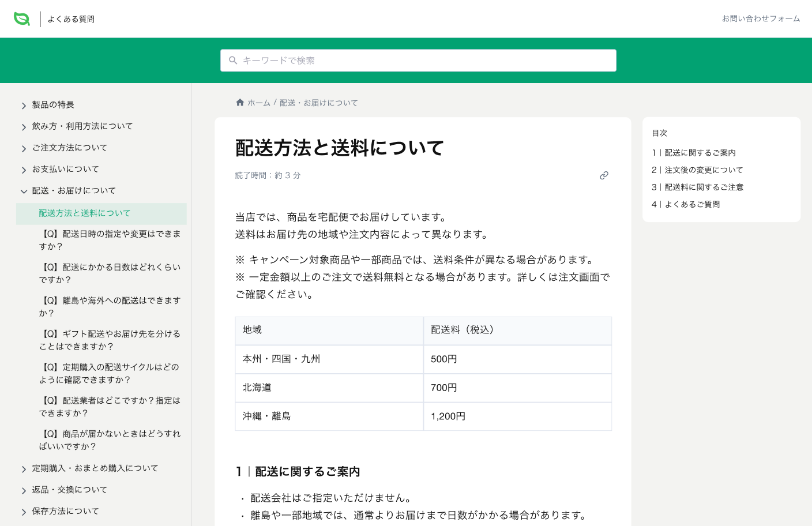
Task: Click the search magnifier icon
Action: [233, 60]
